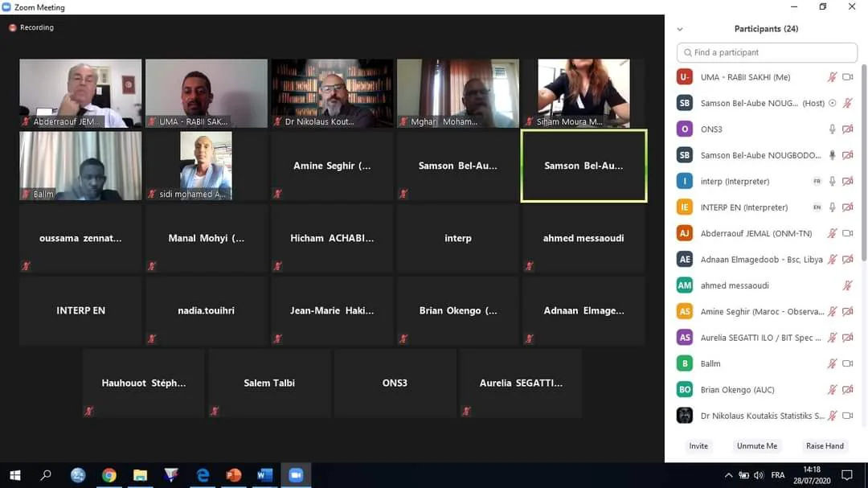This screenshot has height=488, width=868.
Task: Toggle the microphone on the INTERP EN (Interpreter) row
Action: pyautogui.click(x=832, y=207)
